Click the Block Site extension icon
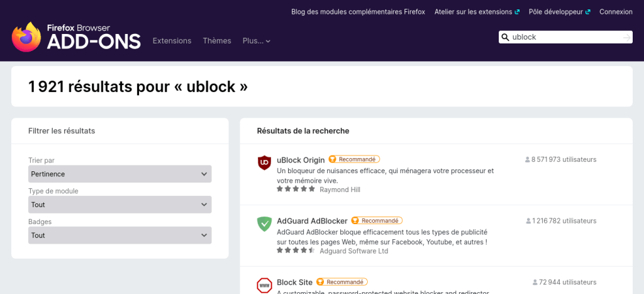Image resolution: width=644 pixels, height=294 pixels. [x=264, y=285]
